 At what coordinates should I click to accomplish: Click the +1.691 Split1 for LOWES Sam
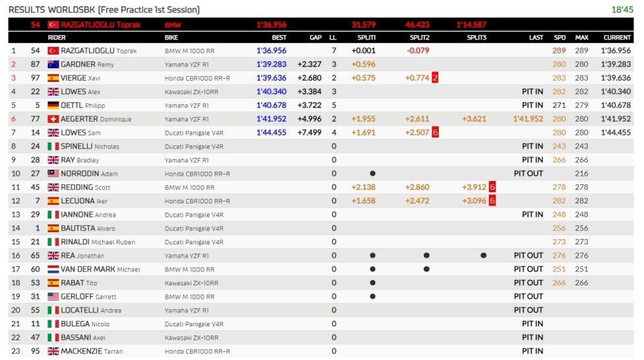pos(364,132)
